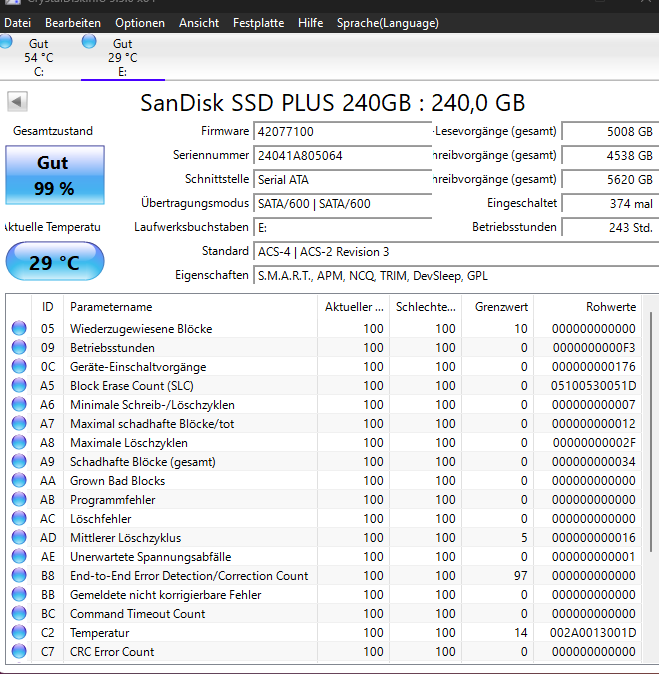Click status orb for Programmfehler row
Image resolution: width=659 pixels, height=674 pixels.
click(19, 499)
